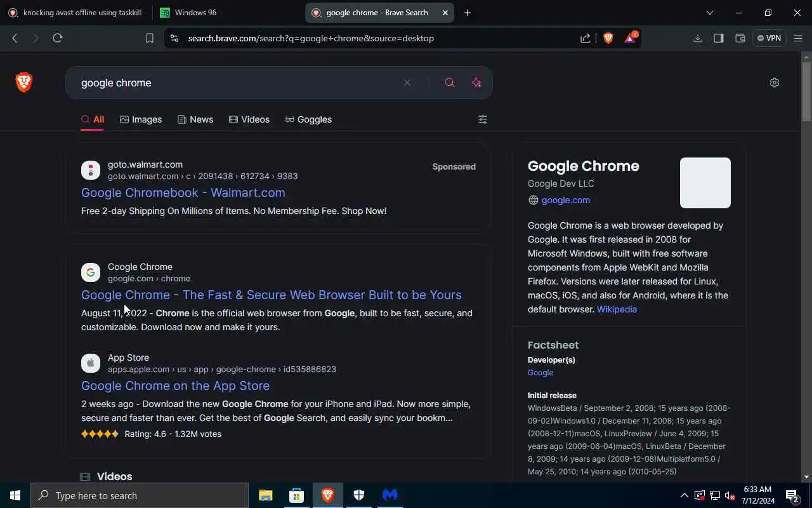Switch to Images results tab
Viewport: 812px width, 508px height.
click(141, 119)
